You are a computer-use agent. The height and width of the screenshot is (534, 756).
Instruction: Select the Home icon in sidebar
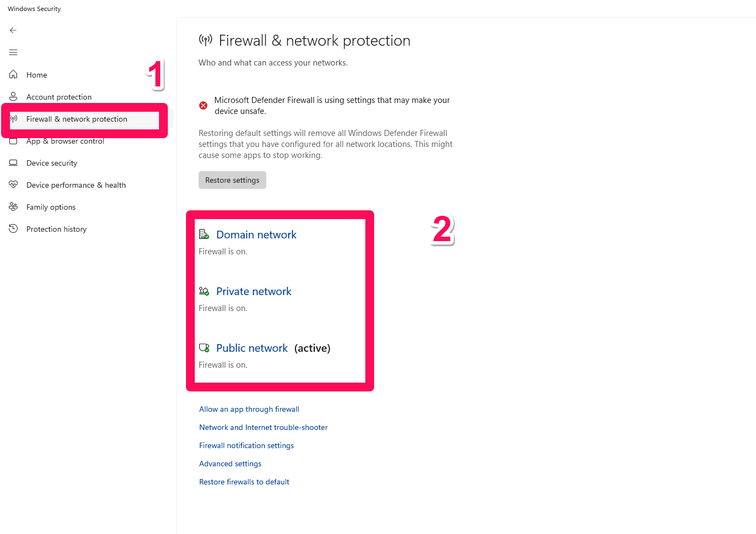coord(13,74)
